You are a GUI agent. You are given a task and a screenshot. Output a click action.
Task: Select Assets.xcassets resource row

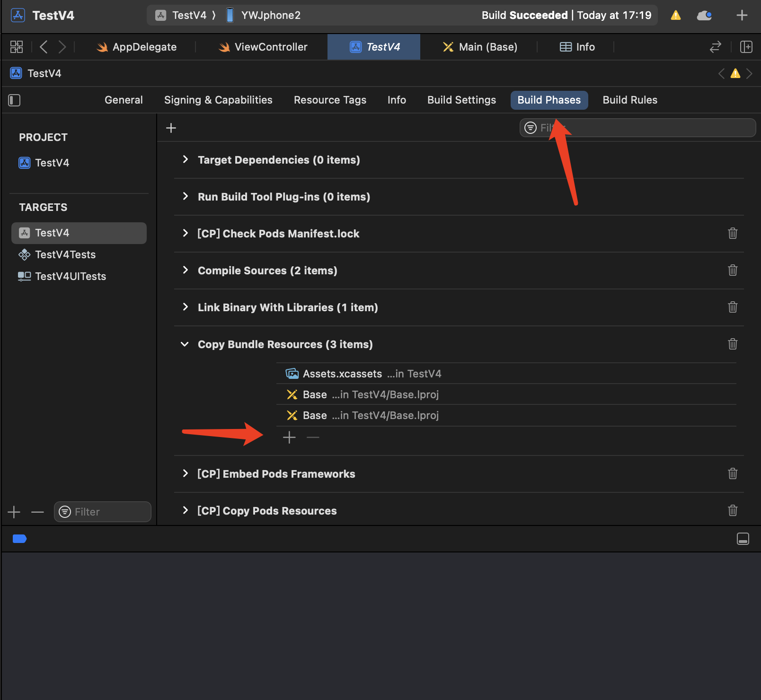[x=506, y=374]
